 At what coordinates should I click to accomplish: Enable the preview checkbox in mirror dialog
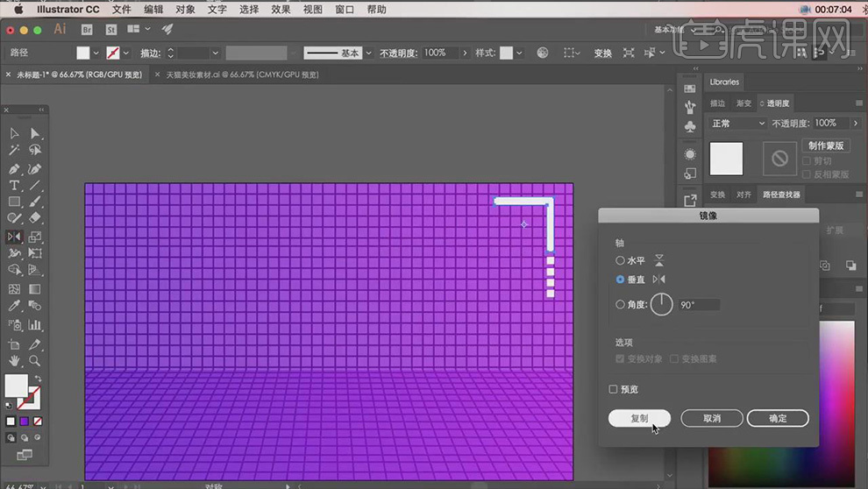(613, 389)
